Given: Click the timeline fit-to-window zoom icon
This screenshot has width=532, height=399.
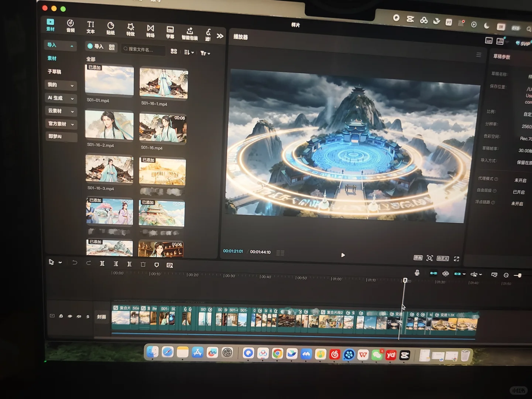Looking at the screenshot, I should pos(494,275).
